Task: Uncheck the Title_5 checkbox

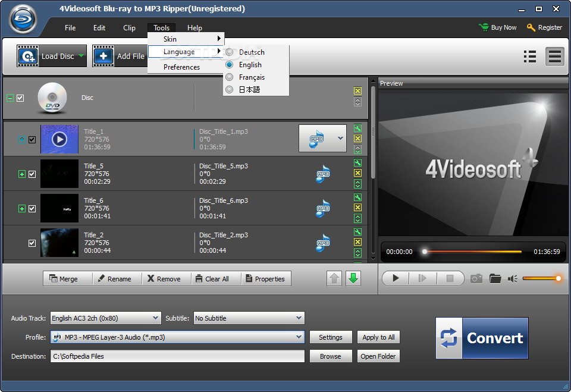Action: (x=32, y=174)
